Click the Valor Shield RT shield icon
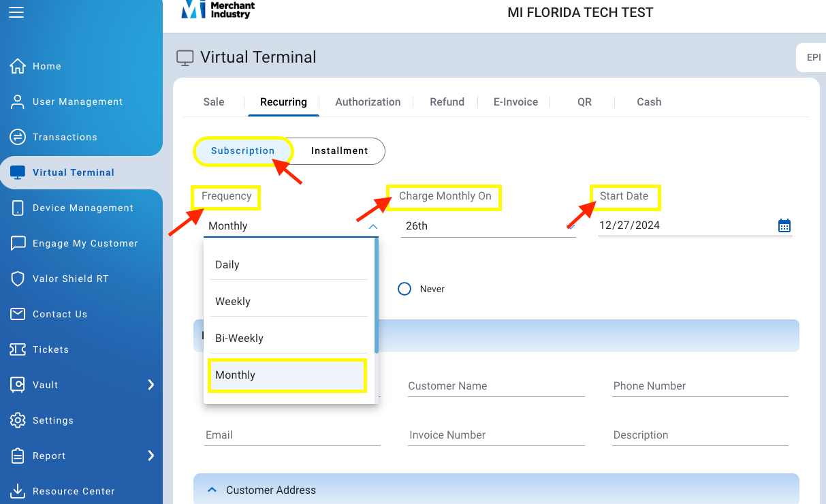This screenshot has width=826, height=504. coord(18,279)
